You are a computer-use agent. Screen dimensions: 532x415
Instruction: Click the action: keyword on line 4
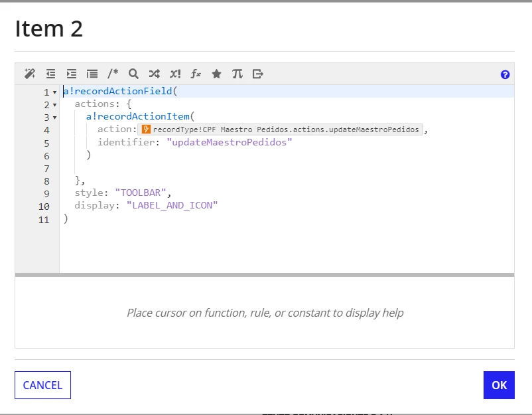[x=117, y=129]
